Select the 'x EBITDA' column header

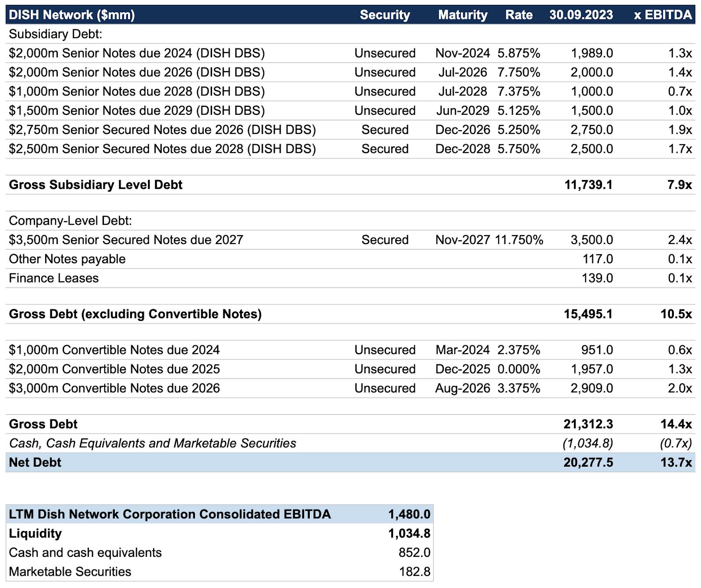[663, 15]
